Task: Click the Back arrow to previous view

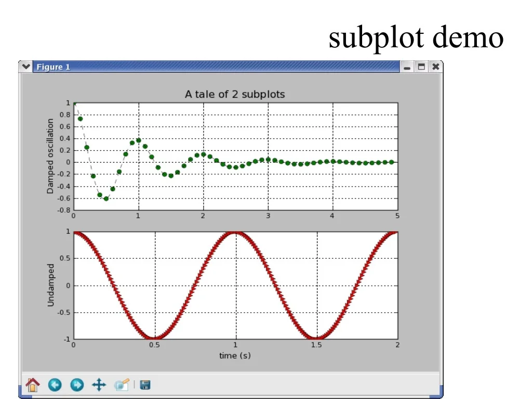Action: pos(55,385)
